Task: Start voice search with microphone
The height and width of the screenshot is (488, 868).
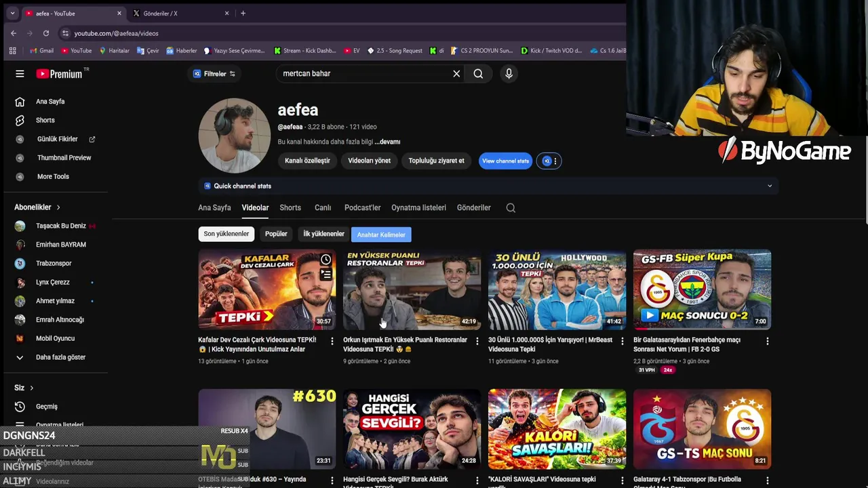Action: click(509, 74)
